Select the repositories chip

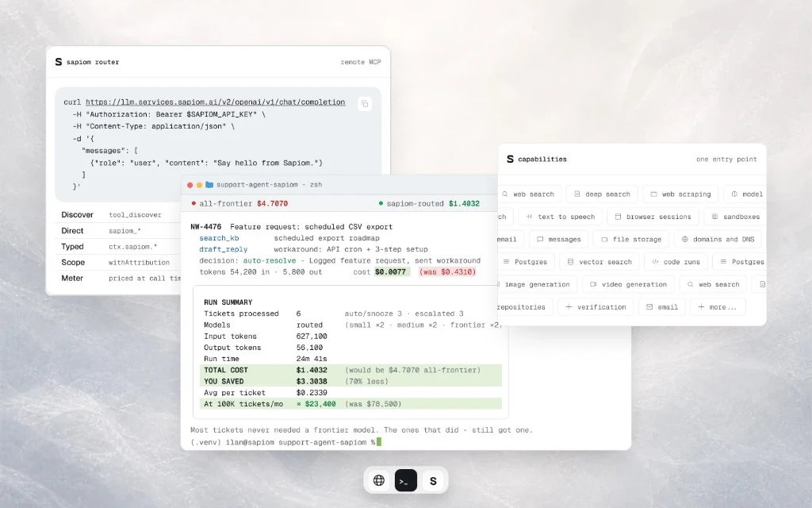524,307
